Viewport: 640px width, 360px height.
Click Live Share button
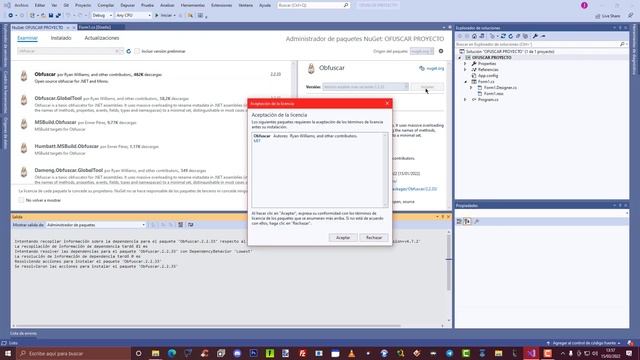click(608, 16)
